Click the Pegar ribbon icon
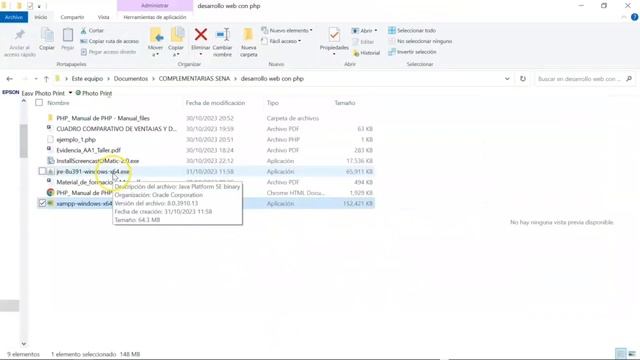The height and width of the screenshot is (360, 640). point(67,40)
